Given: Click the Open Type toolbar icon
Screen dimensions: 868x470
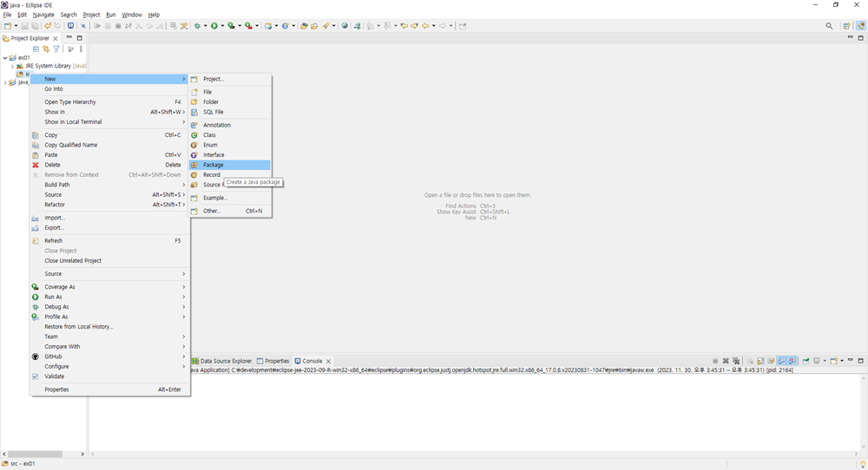Looking at the screenshot, I should 303,26.
